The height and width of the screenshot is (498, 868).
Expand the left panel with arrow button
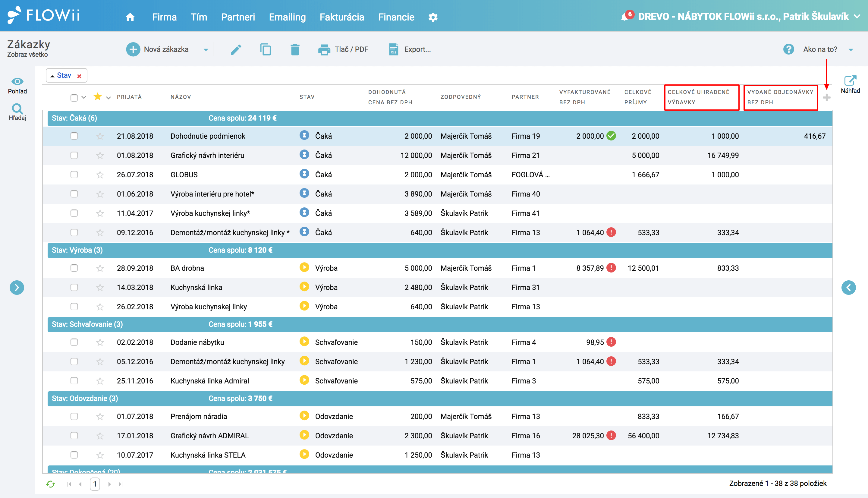[x=17, y=287]
